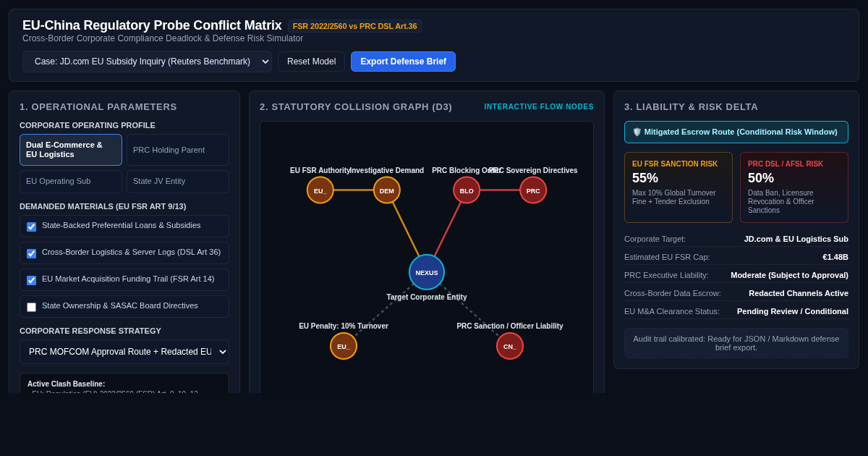The height and width of the screenshot is (456, 868).
Task: Click the Demanded Materials section heading
Action: tap(103, 206)
